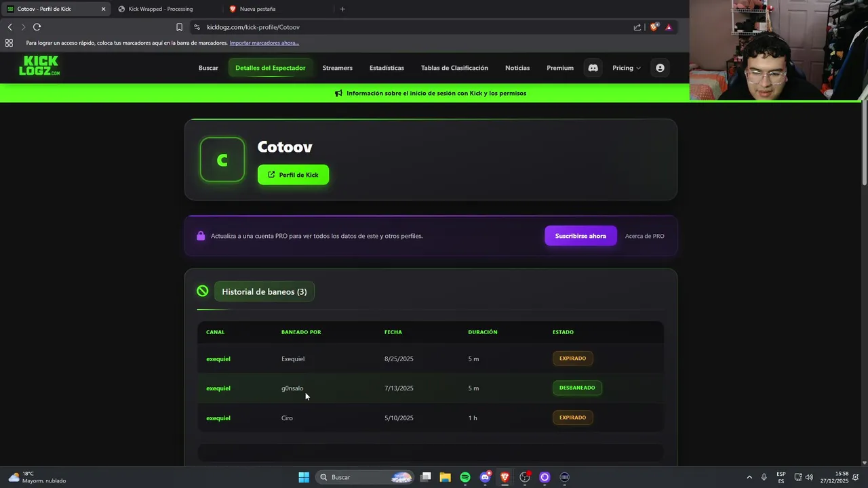Open Buscar in the site navigation
Screen dimensions: 868x488
click(208, 68)
